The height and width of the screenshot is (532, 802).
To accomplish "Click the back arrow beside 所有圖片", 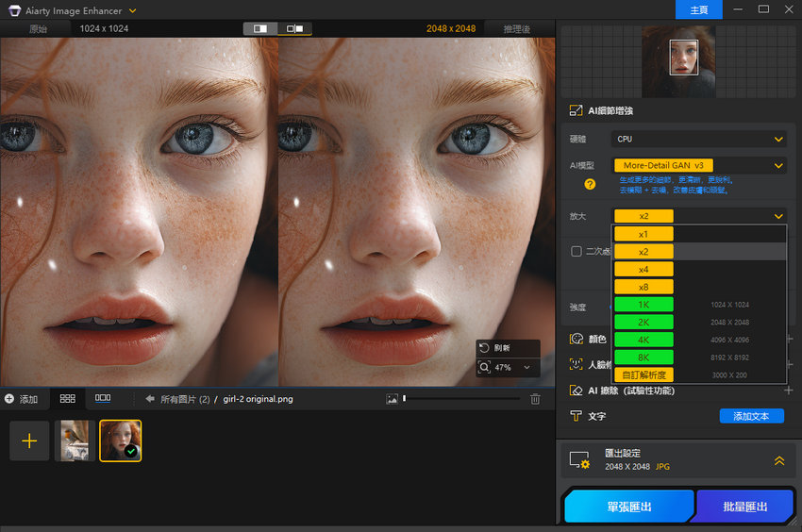I will point(150,398).
